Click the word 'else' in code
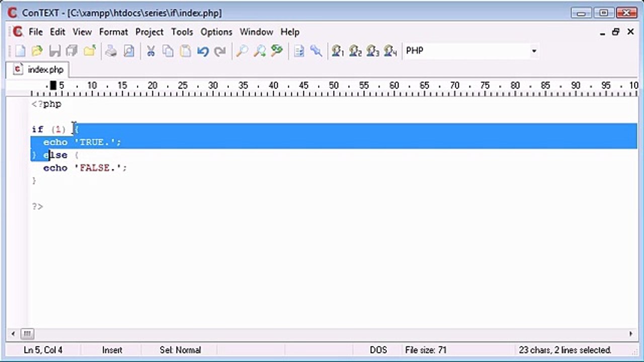This screenshot has width=644, height=362. point(55,155)
